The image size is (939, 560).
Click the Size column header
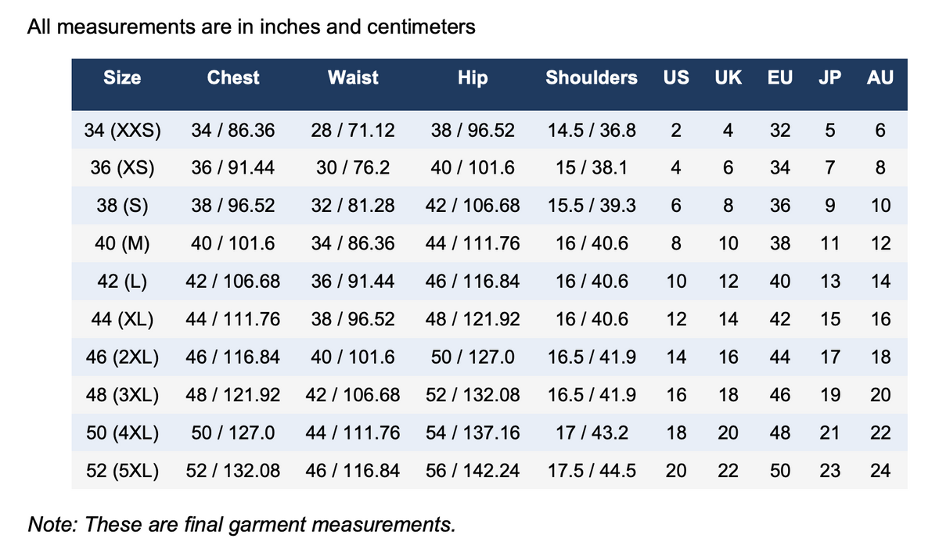click(122, 77)
